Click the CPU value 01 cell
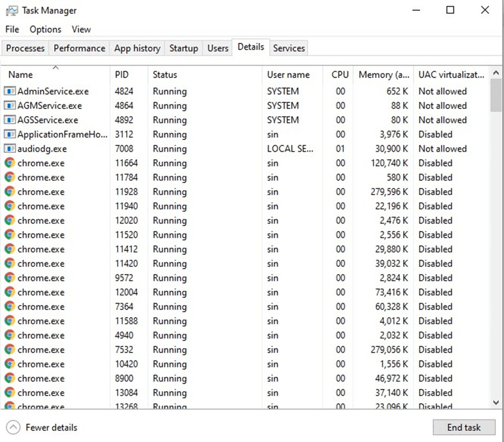Image resolution: width=504 pixels, height=442 pixels. (x=340, y=149)
